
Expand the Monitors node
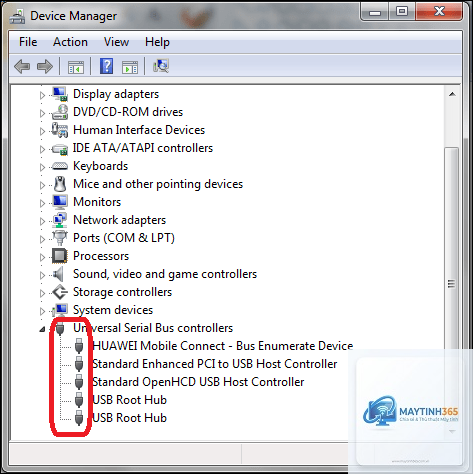click(42, 203)
